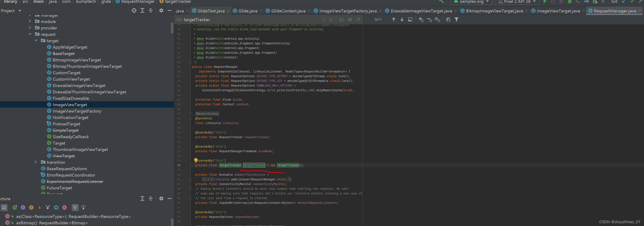Hide the Structure tool window
644x226 pixels.
click(169, 198)
